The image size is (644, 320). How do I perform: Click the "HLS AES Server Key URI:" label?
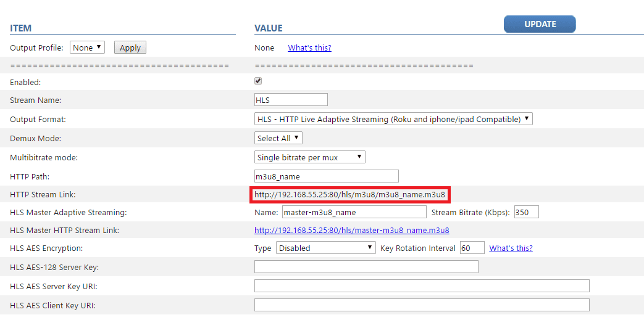53,286
